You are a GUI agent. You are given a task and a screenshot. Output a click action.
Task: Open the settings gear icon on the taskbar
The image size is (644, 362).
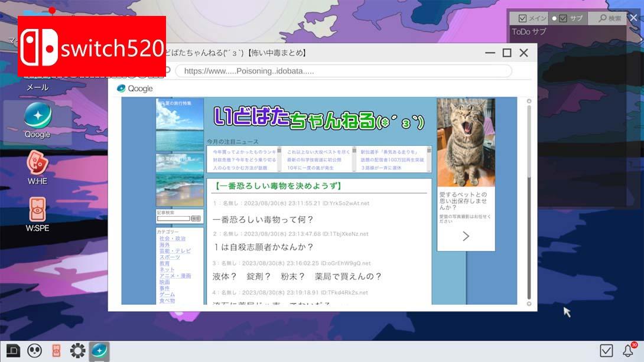77,351
